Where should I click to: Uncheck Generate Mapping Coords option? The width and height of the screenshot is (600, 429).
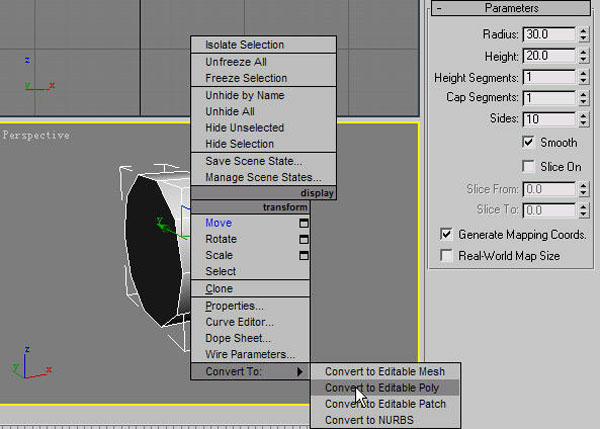point(447,234)
